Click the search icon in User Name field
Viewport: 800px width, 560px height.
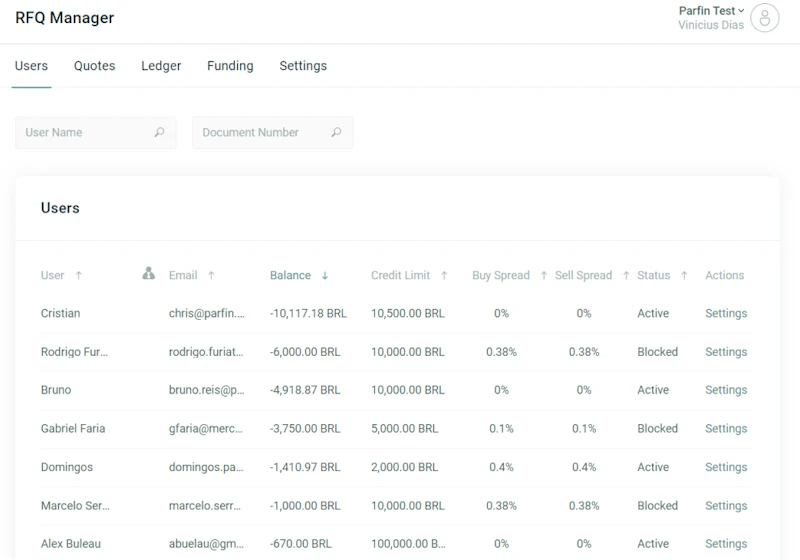tap(159, 132)
